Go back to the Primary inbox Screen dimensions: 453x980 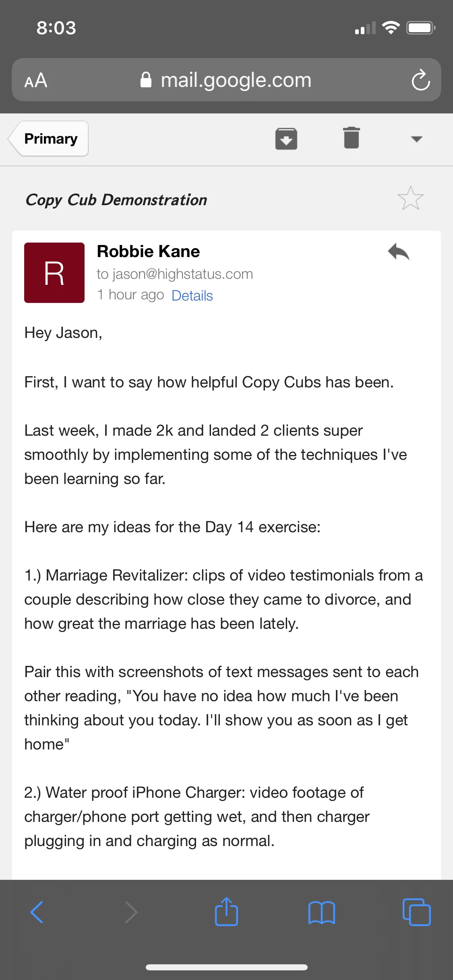coord(48,139)
